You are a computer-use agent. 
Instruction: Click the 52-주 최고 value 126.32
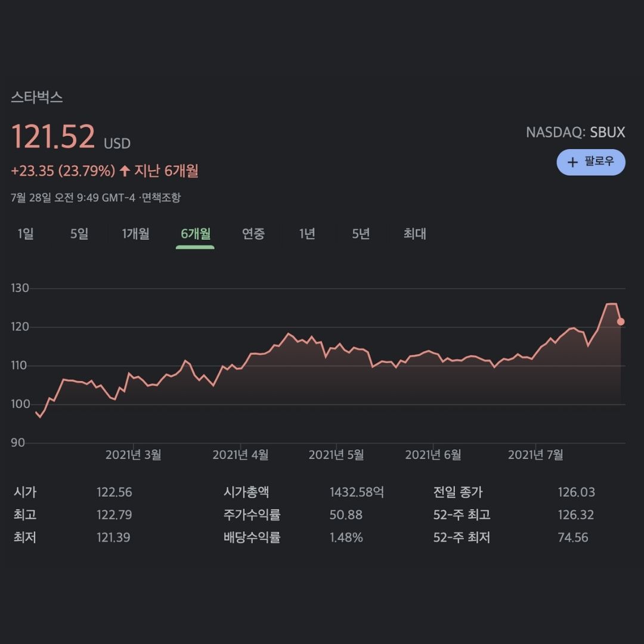click(x=576, y=515)
